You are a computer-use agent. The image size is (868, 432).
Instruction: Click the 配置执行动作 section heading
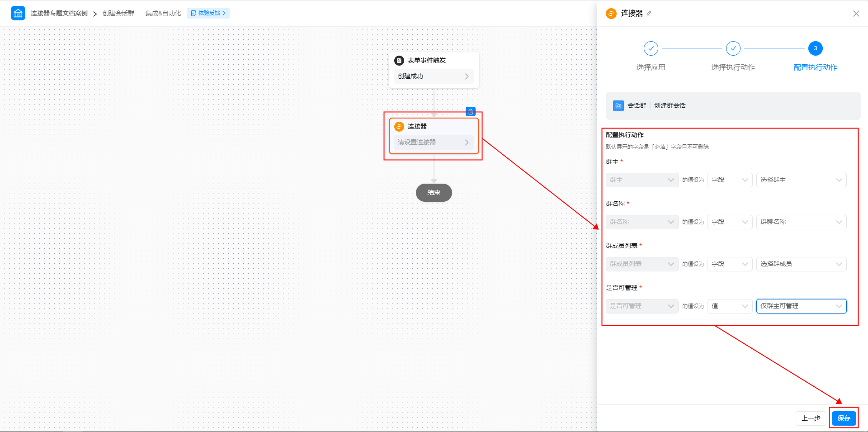[x=625, y=135]
